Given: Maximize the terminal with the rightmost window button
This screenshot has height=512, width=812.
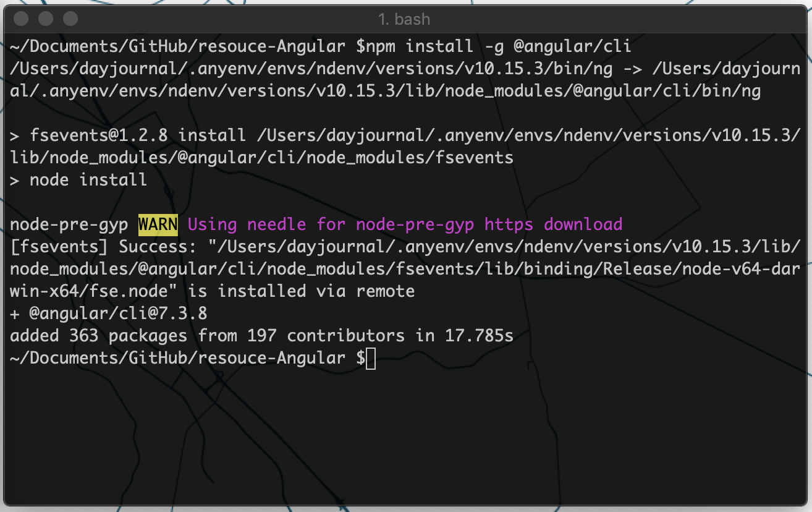Looking at the screenshot, I should pos(70,19).
